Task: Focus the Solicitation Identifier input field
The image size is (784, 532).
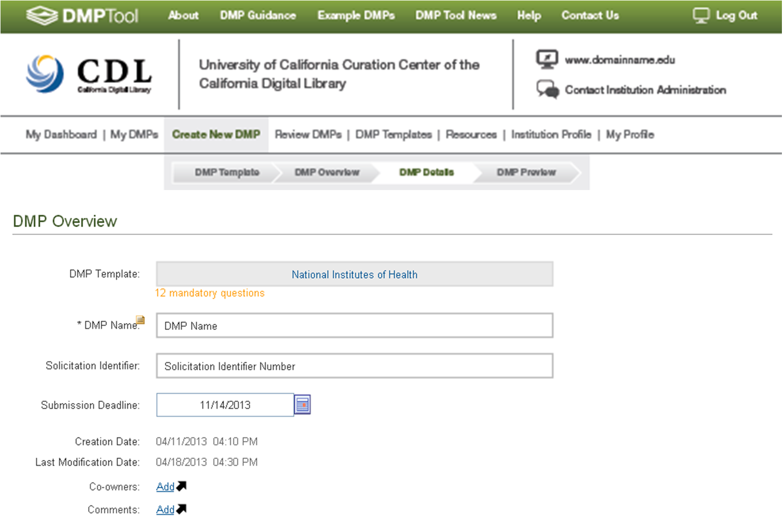Action: point(354,366)
